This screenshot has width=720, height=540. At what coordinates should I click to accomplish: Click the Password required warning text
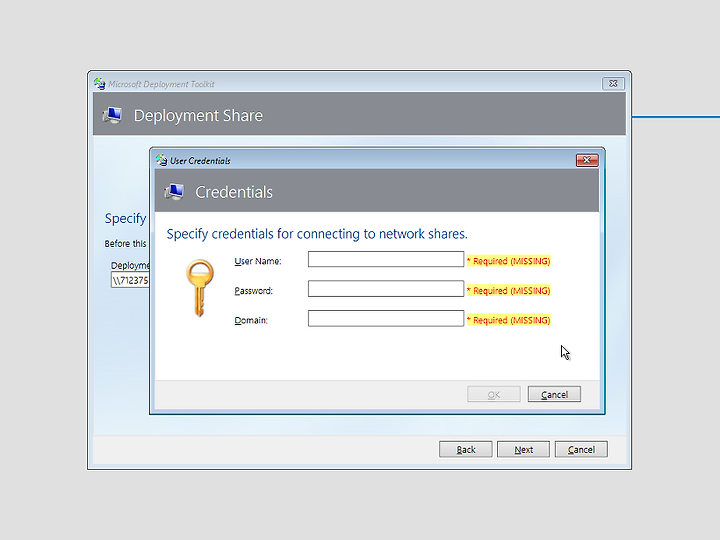tap(508, 291)
